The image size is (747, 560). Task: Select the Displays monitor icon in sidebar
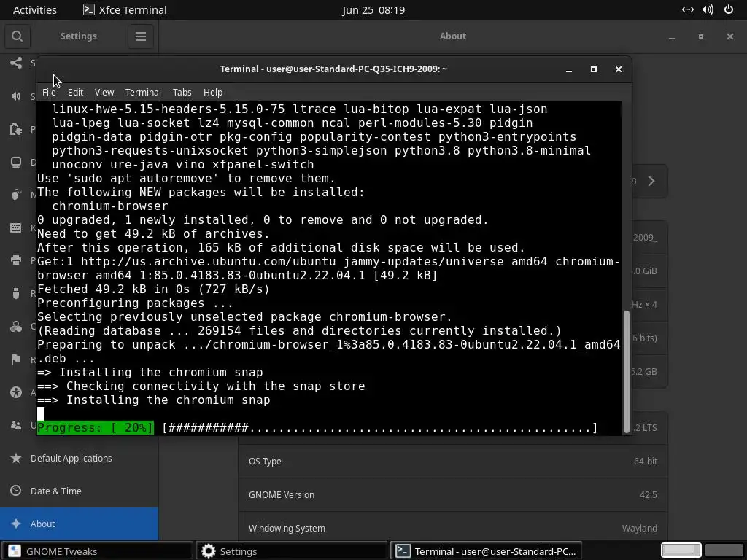[16, 162]
